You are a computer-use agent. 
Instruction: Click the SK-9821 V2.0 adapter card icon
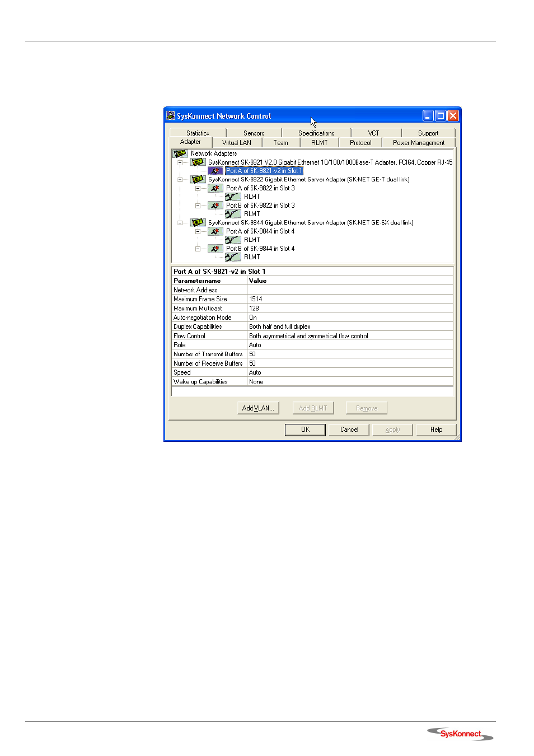[x=198, y=162]
